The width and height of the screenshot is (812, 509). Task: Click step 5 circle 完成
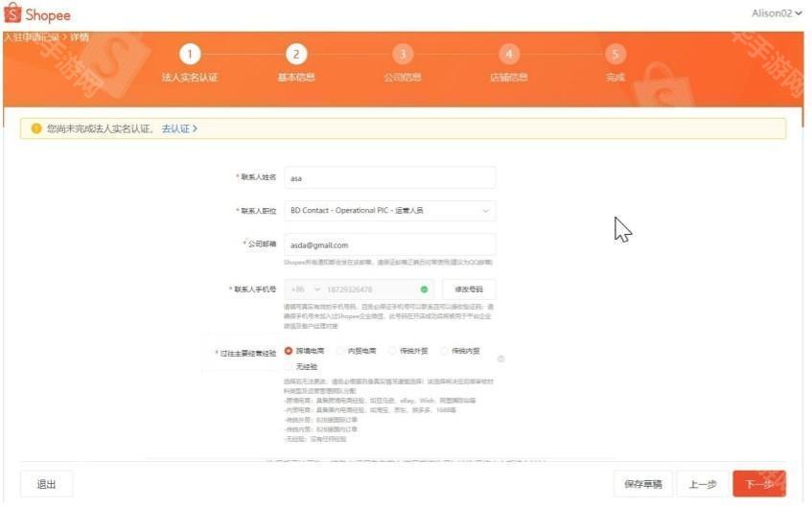point(615,54)
